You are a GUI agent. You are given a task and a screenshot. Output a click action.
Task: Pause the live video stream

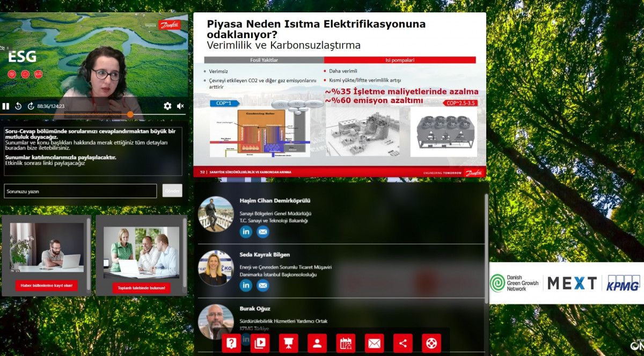pos(6,106)
